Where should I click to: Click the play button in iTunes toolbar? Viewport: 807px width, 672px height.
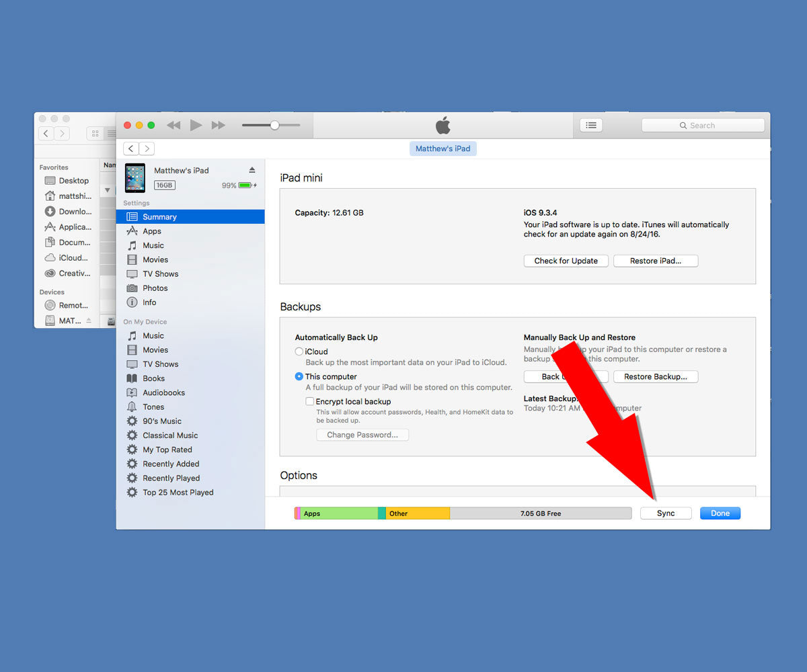tap(196, 125)
